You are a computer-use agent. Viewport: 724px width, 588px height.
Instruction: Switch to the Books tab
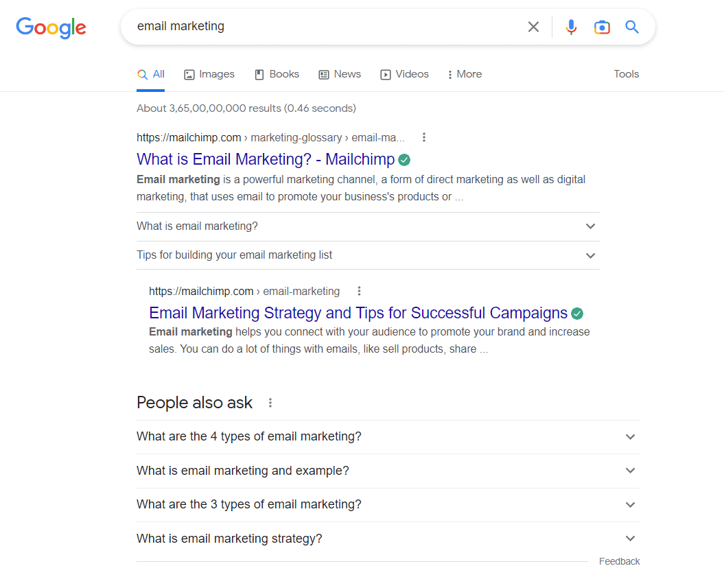point(277,74)
